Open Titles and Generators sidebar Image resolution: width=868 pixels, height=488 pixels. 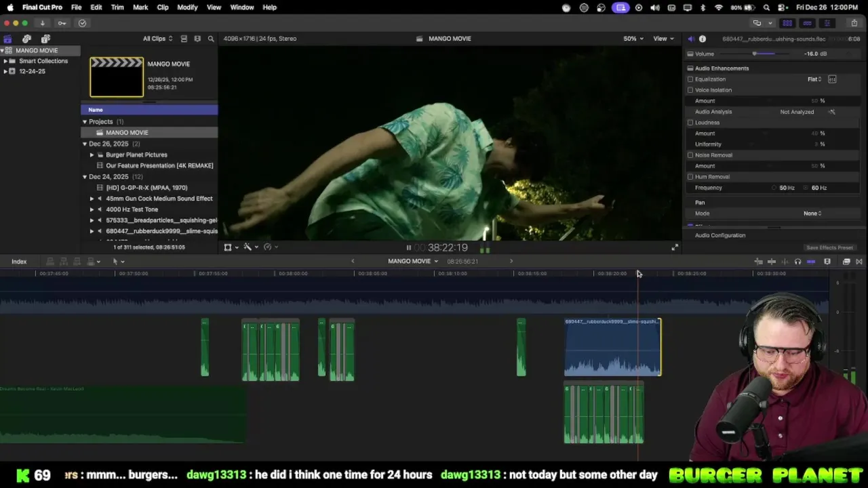(45, 39)
